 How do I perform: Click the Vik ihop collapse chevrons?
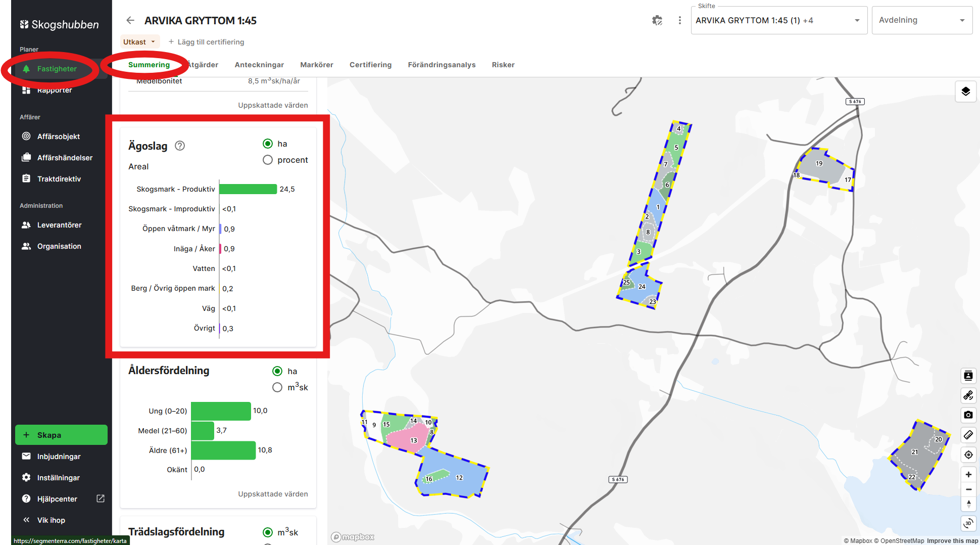(x=26, y=520)
